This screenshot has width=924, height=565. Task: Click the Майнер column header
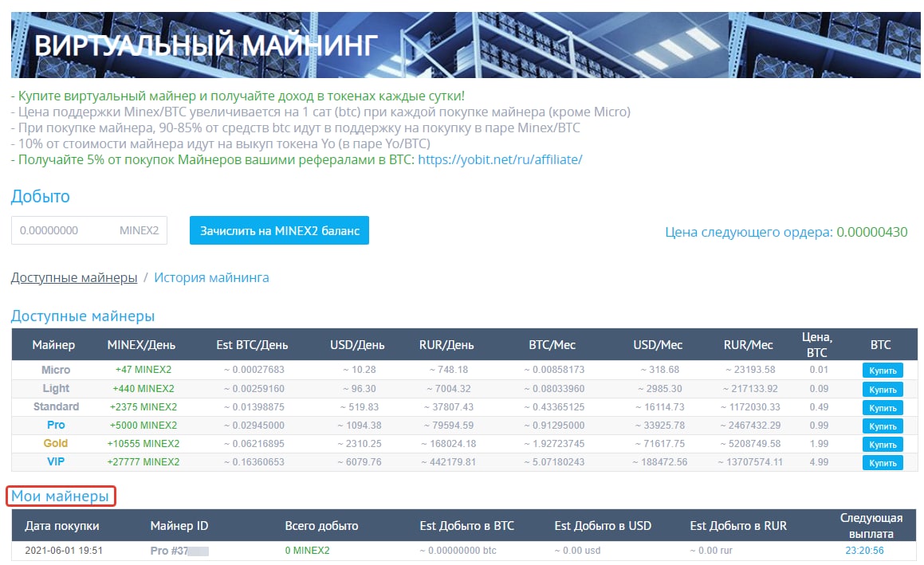click(53, 344)
